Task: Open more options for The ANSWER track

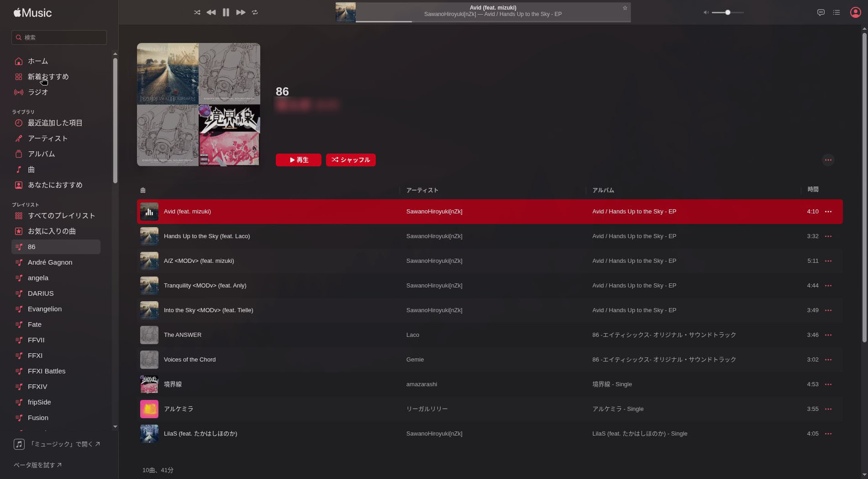Action: point(828,335)
